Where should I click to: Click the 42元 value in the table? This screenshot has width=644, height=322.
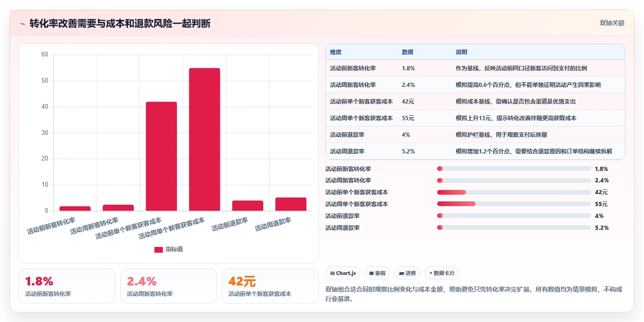(408, 102)
